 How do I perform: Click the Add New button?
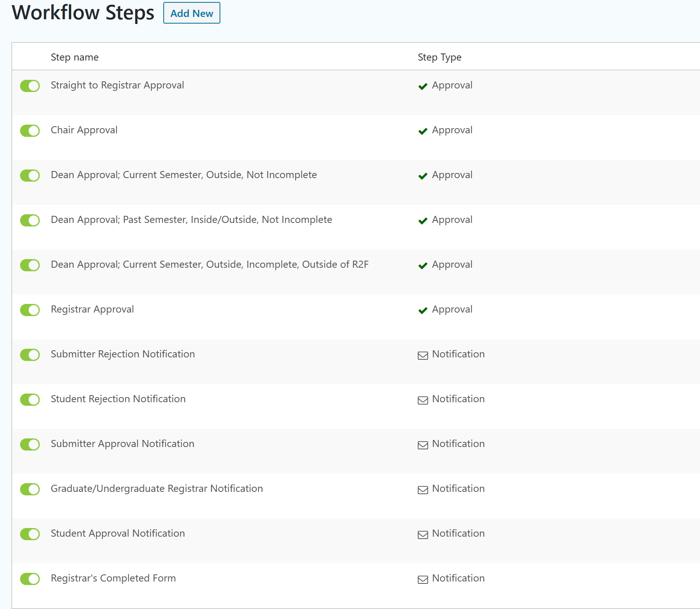pyautogui.click(x=192, y=13)
